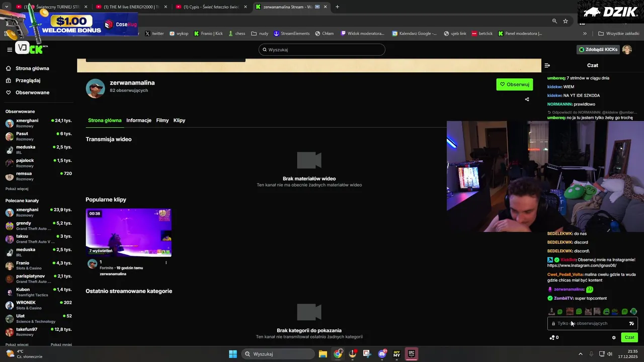Play the popular Fortnite clip thumbnail
644x362 pixels.
pos(128,232)
